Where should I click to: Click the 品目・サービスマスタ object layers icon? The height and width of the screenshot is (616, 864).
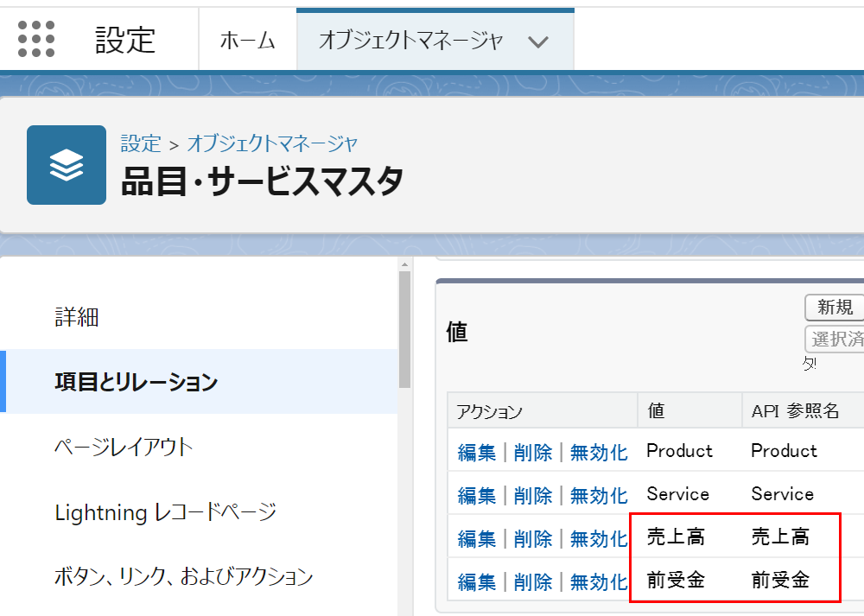[67, 165]
